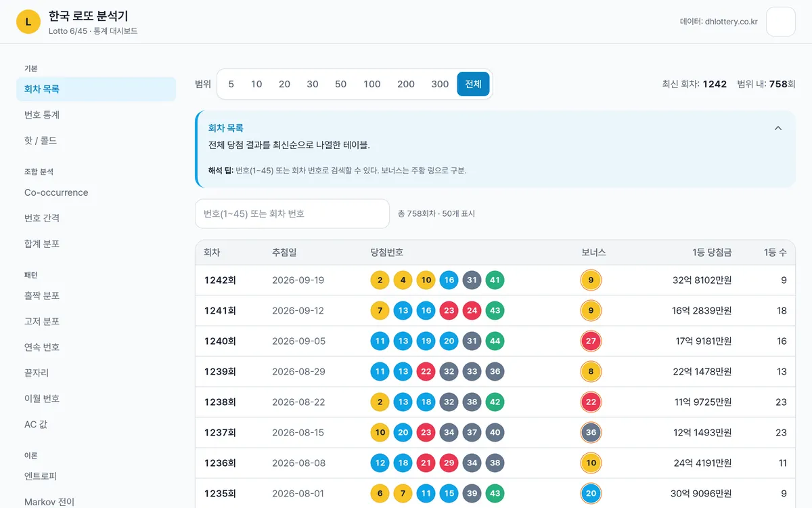Viewport: 812px width, 508px height.
Task: Select range 20
Action: coord(284,84)
